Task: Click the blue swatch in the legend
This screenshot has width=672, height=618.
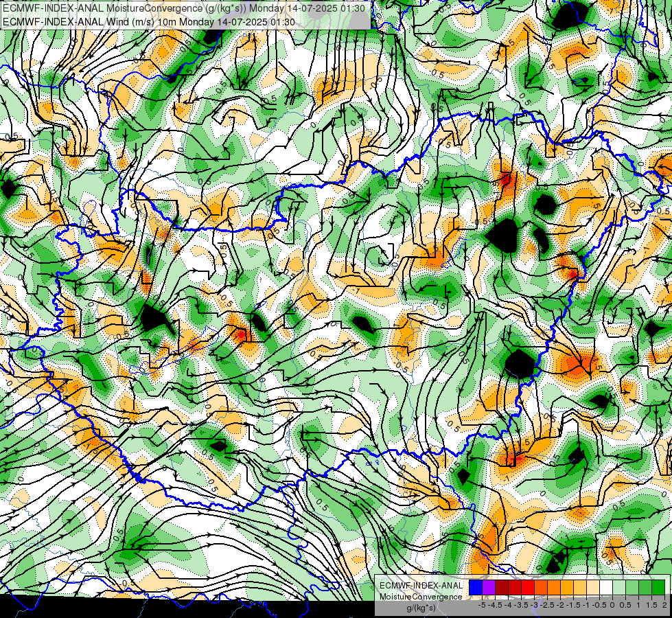Action: [476, 588]
